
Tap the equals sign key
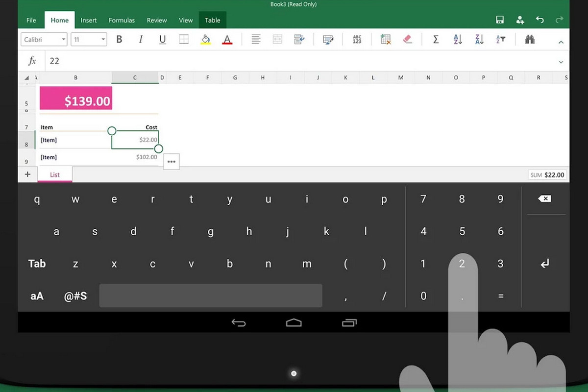(x=501, y=296)
